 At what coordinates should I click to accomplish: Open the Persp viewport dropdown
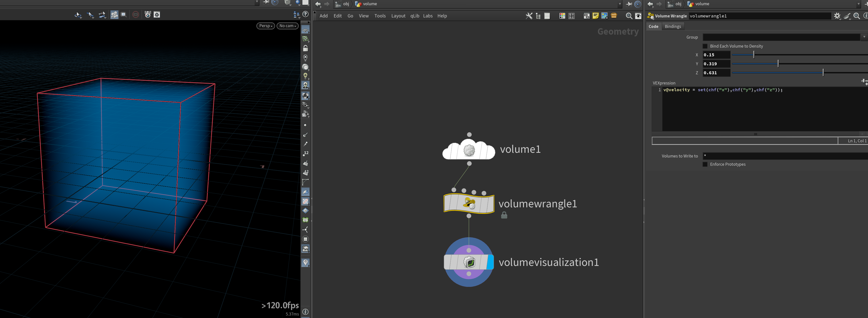pyautogui.click(x=266, y=26)
